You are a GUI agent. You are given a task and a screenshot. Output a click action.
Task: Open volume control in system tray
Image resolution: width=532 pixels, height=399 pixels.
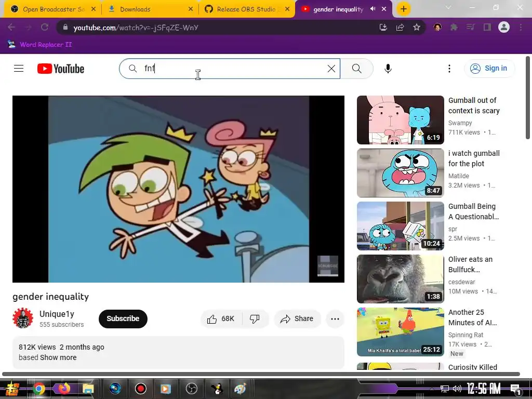click(x=457, y=389)
